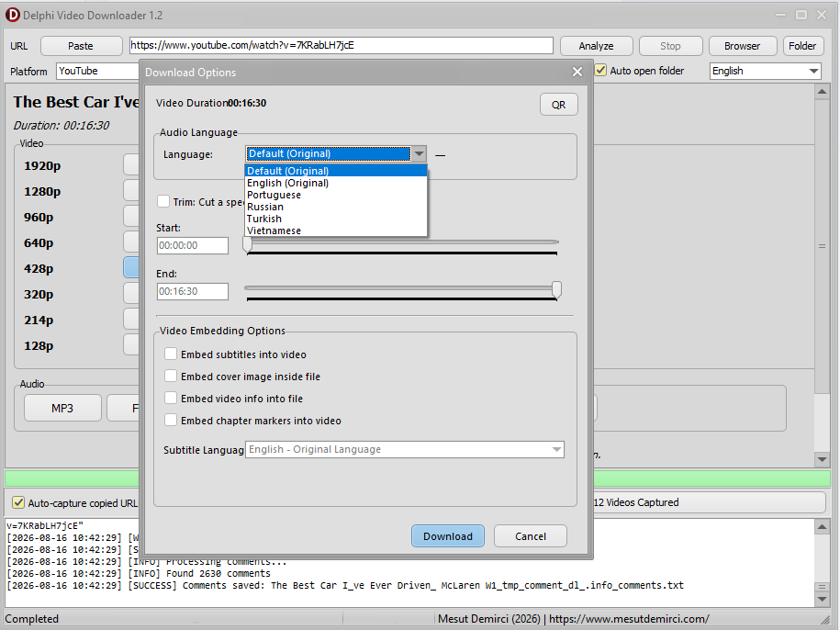Toggle the Auto open folder checkbox
The height and width of the screenshot is (630, 840).
(600, 70)
